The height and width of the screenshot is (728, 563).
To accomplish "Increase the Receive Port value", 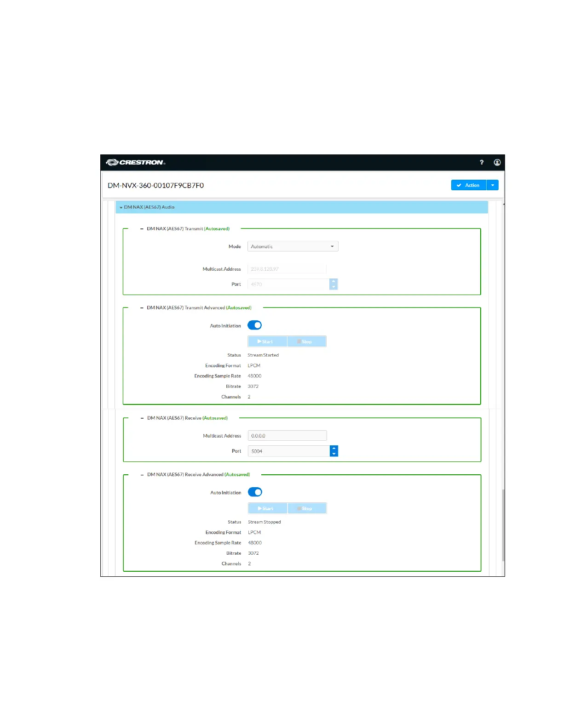I will (x=334, y=448).
